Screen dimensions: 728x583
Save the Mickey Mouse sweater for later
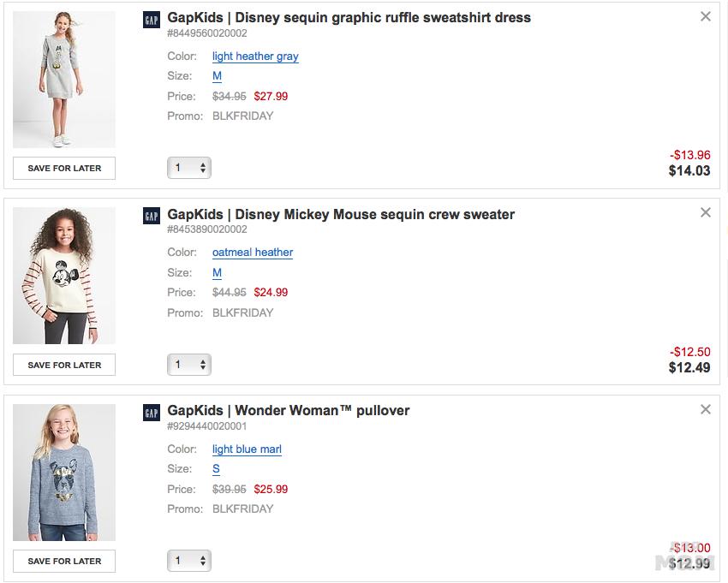[x=64, y=365]
